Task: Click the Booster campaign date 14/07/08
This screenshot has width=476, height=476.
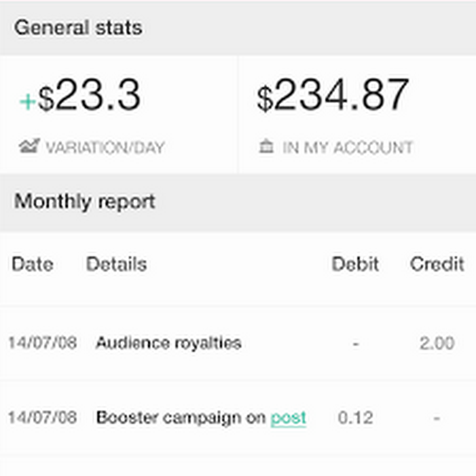Action: [x=42, y=418]
